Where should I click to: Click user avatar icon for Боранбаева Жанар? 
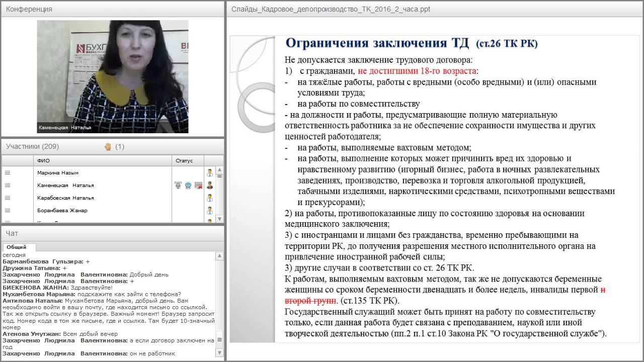(210, 210)
